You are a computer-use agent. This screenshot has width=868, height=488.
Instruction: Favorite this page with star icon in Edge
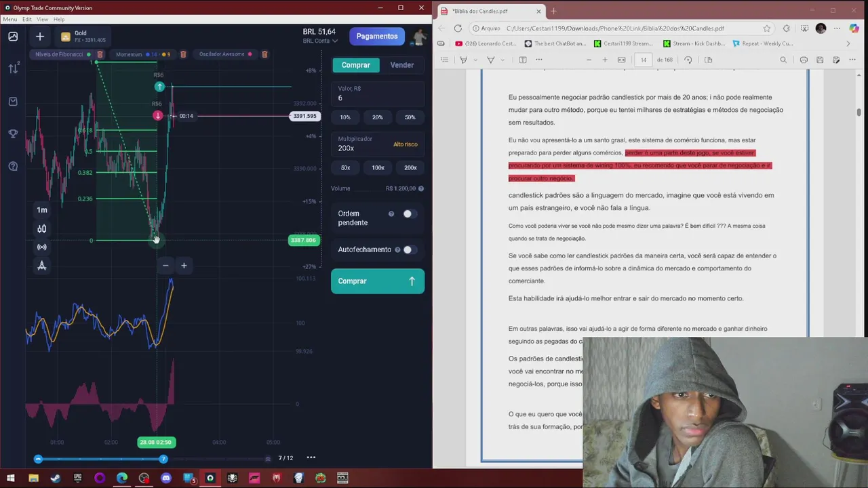767,28
